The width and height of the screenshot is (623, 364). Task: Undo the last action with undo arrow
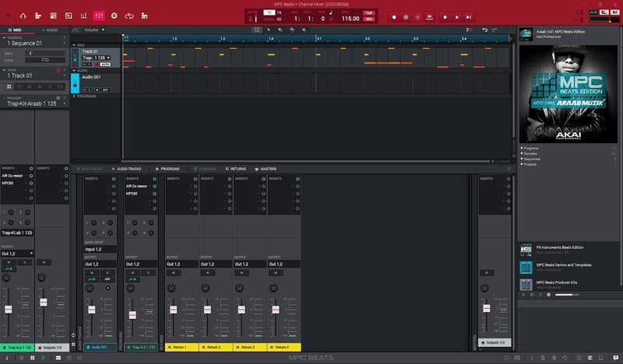coord(484,30)
